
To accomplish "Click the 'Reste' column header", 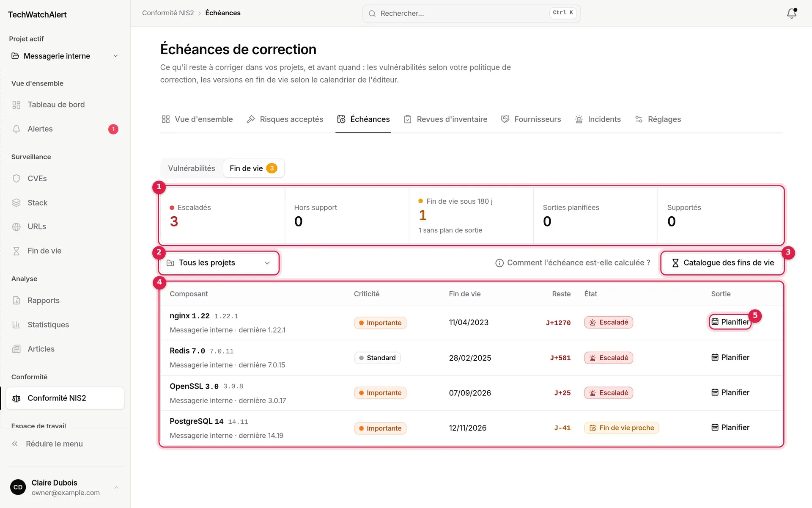I will [x=561, y=294].
